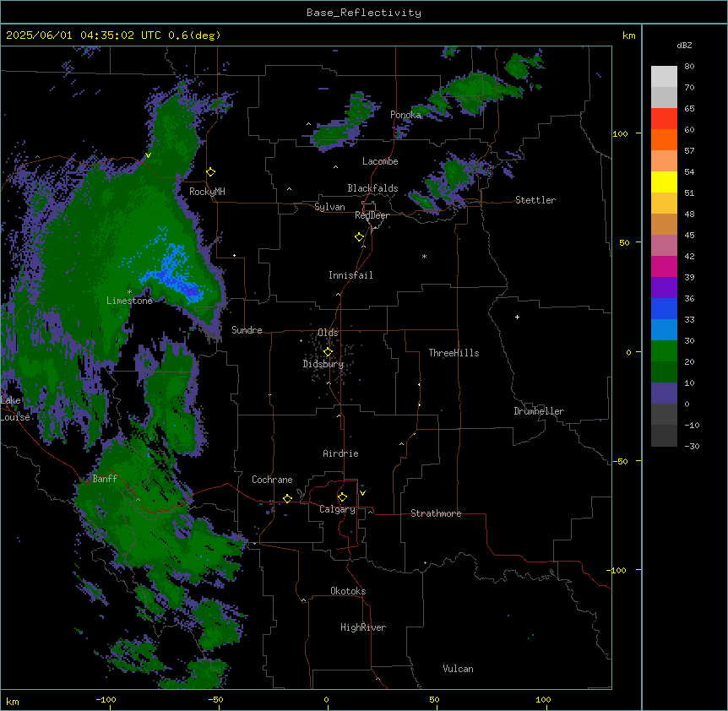728x711 pixels.
Task: Click the blue high-reflectivity core near Limestone
Action: [173, 274]
